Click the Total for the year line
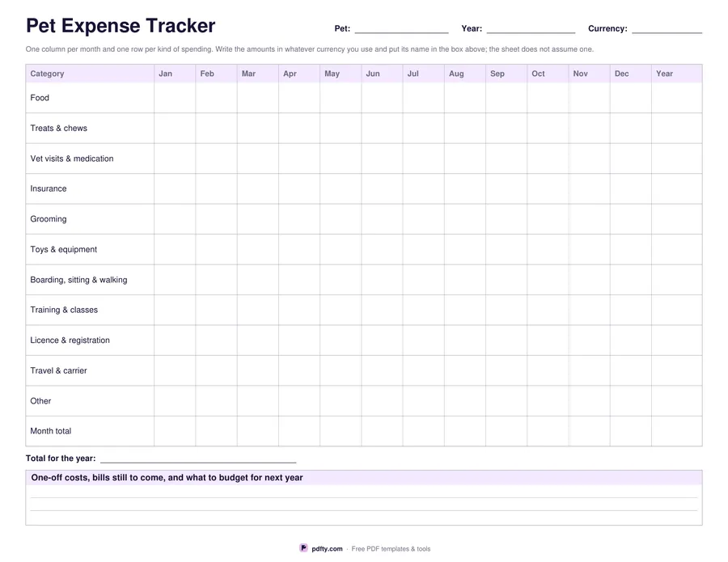This screenshot has height=562, width=728. click(x=198, y=458)
